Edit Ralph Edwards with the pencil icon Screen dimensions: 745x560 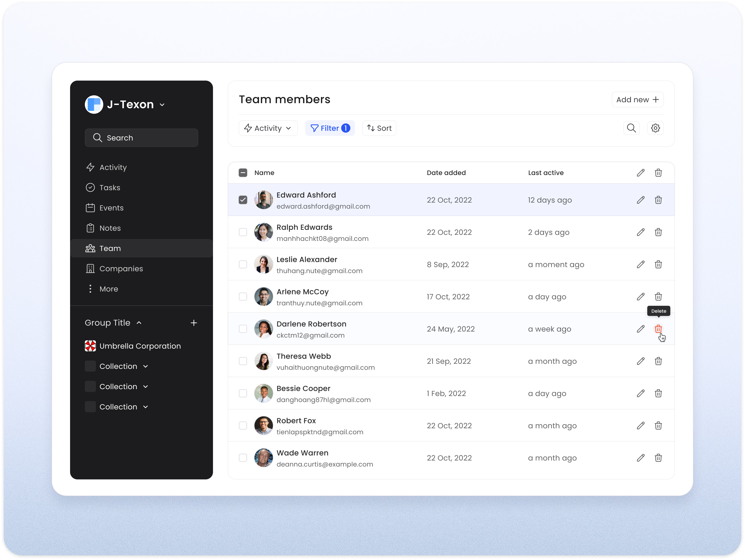tap(641, 232)
